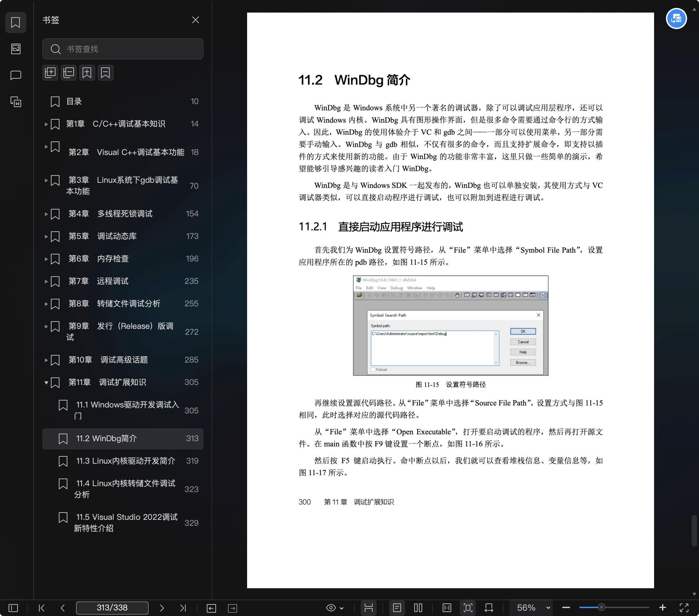Click the scroll up arrow

pos(694,10)
